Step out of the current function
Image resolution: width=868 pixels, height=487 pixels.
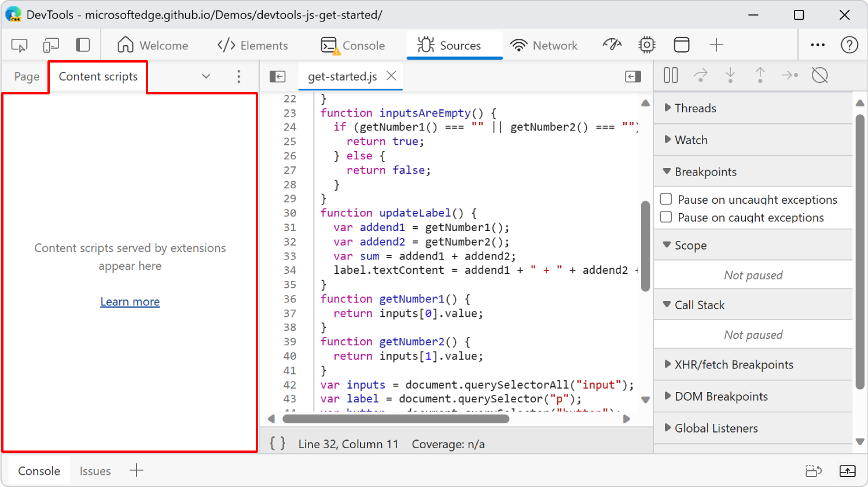pos(760,75)
